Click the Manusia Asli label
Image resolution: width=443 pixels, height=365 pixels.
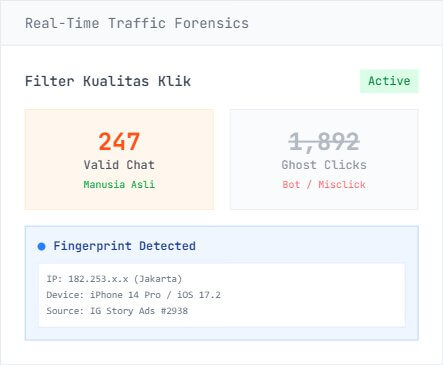(119, 184)
